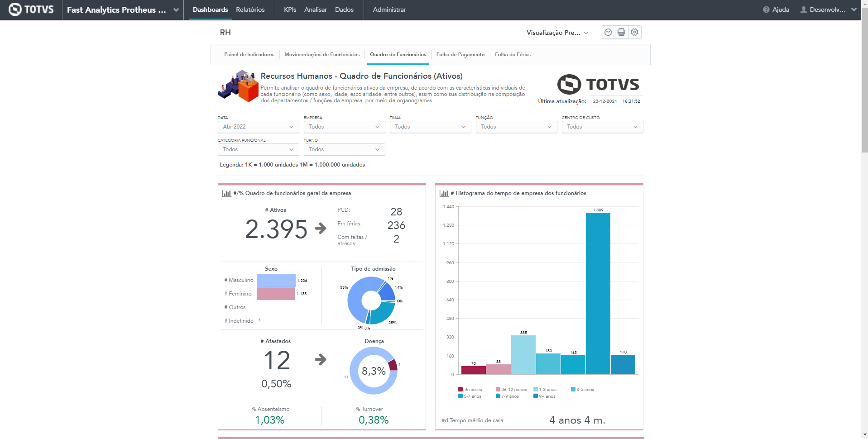The image size is (868, 439).
Task: Toggle the 1-3 anos legend entry
Action: (545, 389)
